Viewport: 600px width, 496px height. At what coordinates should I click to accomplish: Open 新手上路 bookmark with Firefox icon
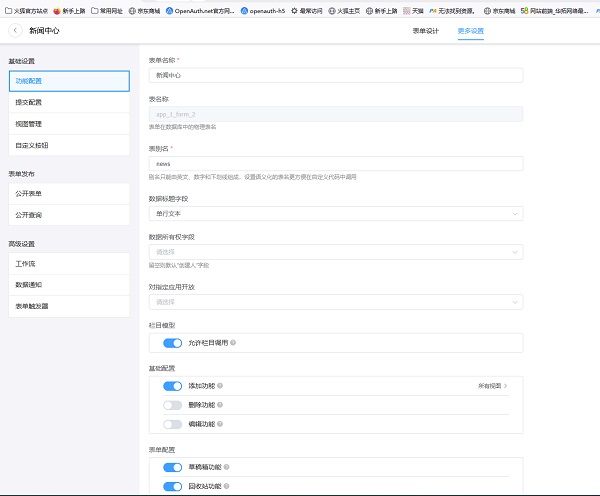click(x=69, y=11)
